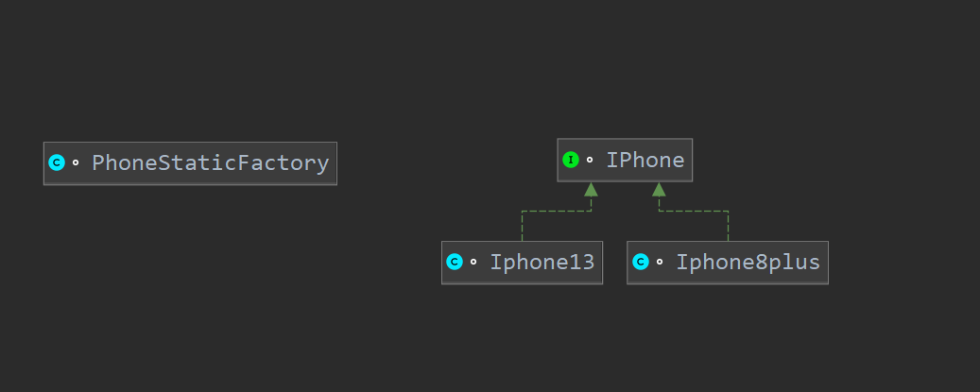
Task: Select the PhoneStaticFactory class name
Action: (x=210, y=162)
